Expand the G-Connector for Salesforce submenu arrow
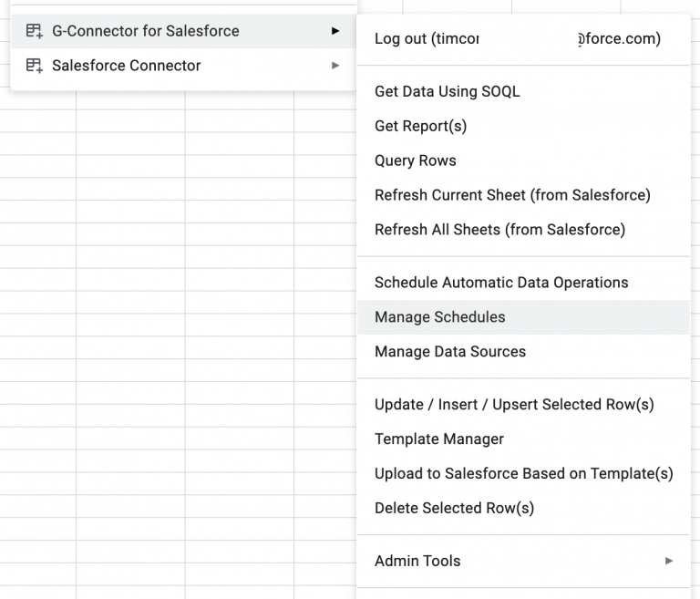Viewport: 700px width, 599px height. (x=335, y=31)
